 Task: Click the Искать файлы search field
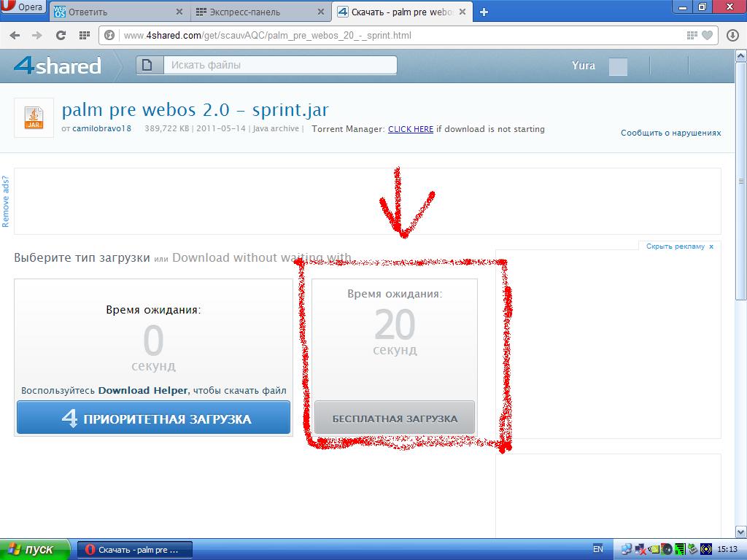(x=281, y=65)
